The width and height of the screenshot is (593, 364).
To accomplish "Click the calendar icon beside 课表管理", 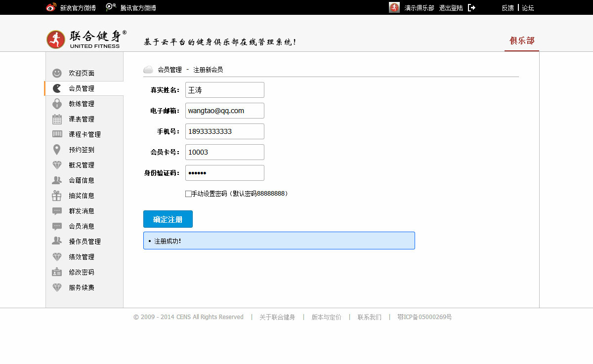I will coord(57,119).
